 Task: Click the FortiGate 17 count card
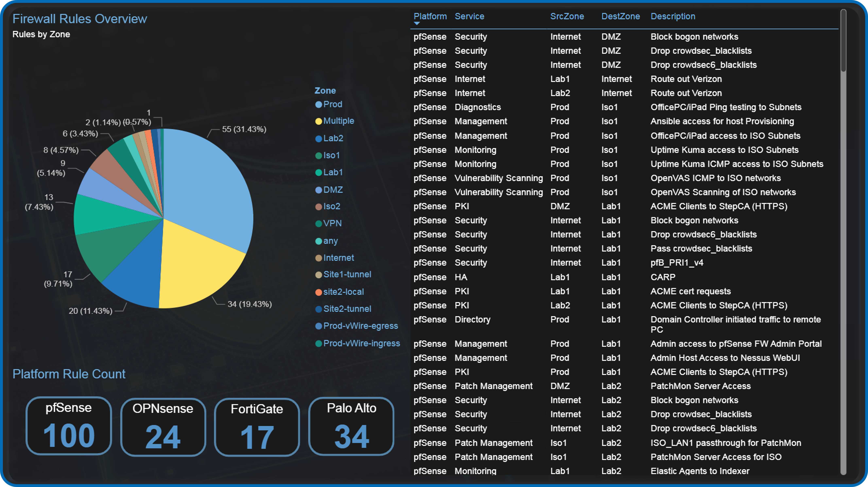257,427
